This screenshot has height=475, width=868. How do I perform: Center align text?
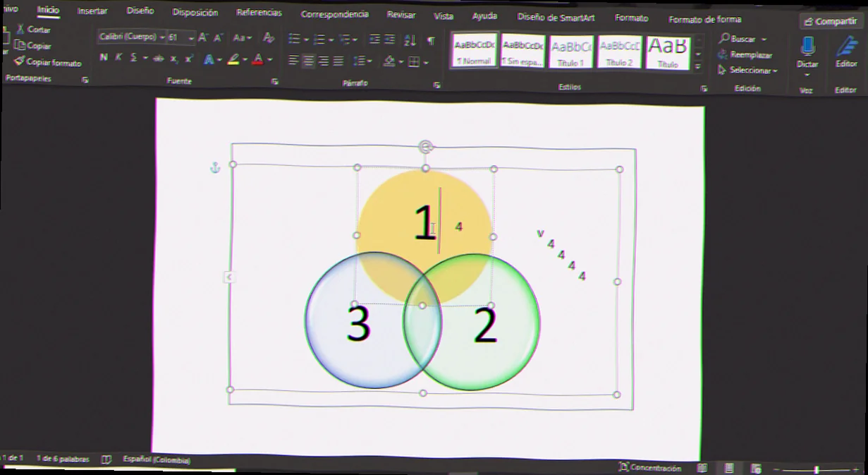[x=308, y=61]
